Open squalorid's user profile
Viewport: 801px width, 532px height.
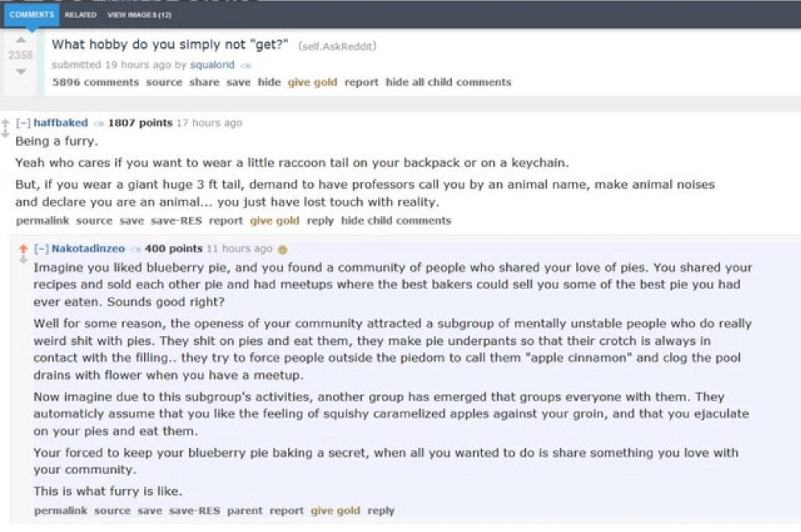coord(212,65)
